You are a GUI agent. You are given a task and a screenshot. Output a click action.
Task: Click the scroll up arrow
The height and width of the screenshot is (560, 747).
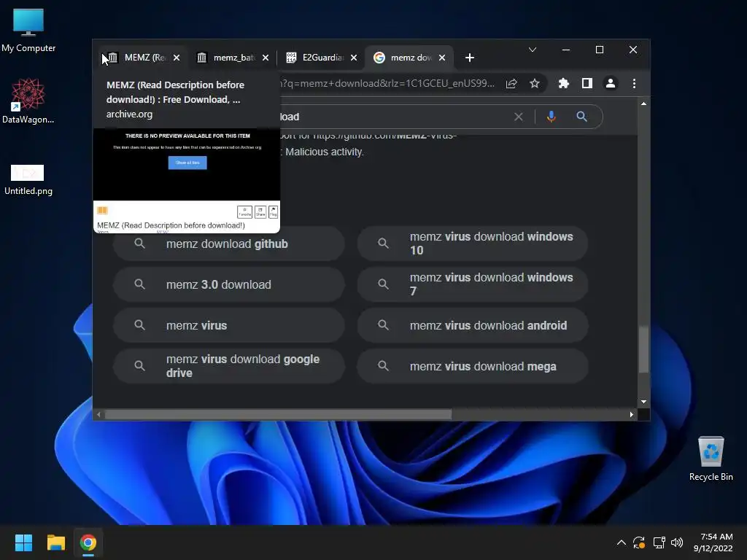click(643, 104)
